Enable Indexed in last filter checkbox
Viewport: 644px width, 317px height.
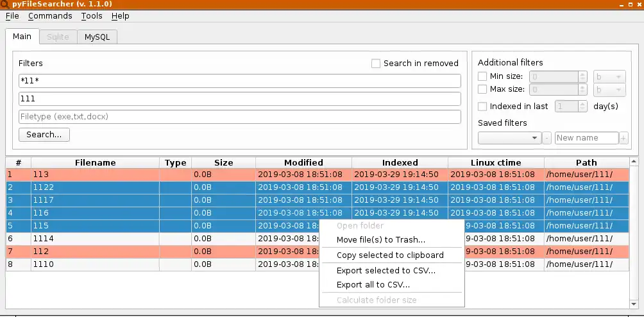click(x=482, y=107)
